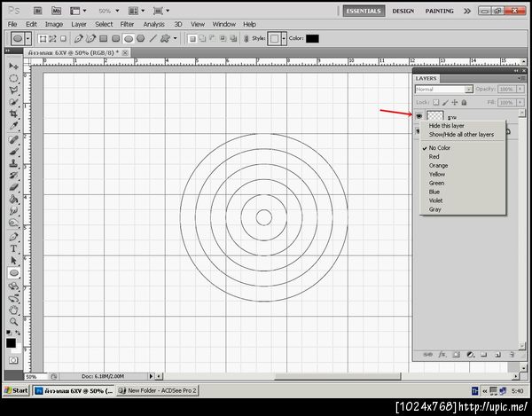Select the Quick Selection tool

coord(13,102)
